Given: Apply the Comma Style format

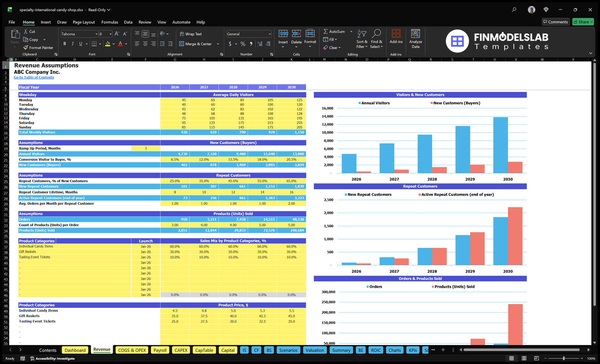Looking at the screenshot, I should tap(250, 44).
